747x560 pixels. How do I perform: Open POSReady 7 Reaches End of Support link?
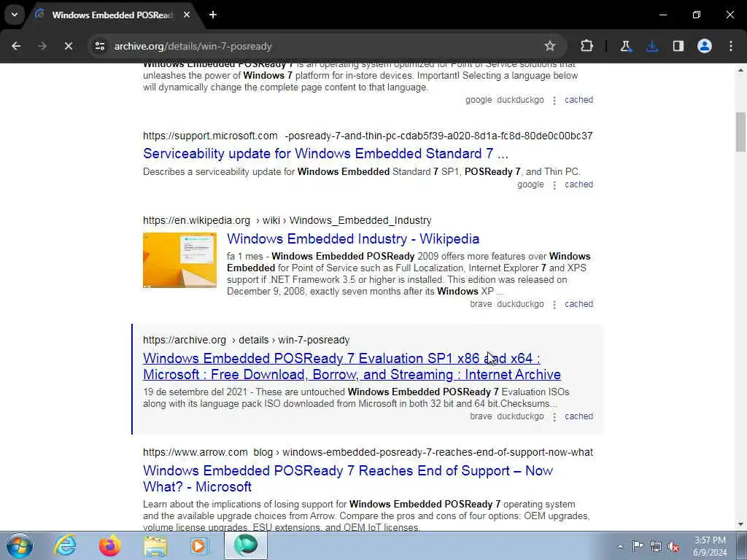click(x=348, y=478)
